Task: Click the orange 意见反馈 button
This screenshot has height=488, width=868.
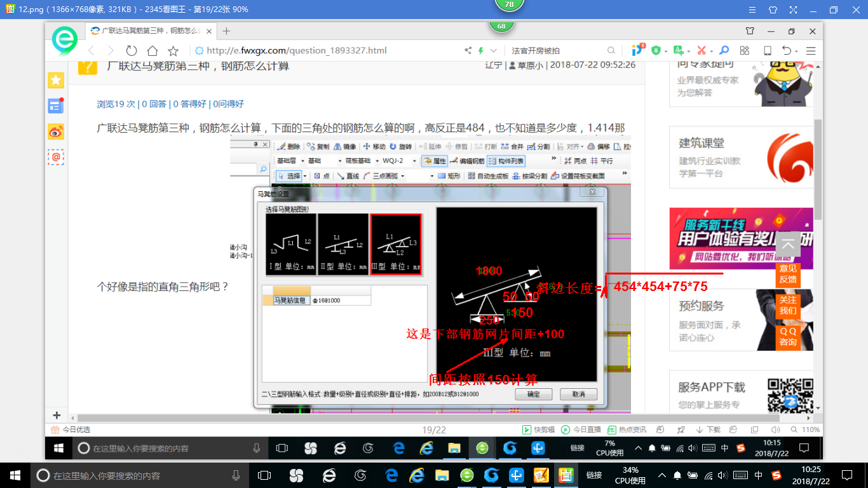Action: 788,274
